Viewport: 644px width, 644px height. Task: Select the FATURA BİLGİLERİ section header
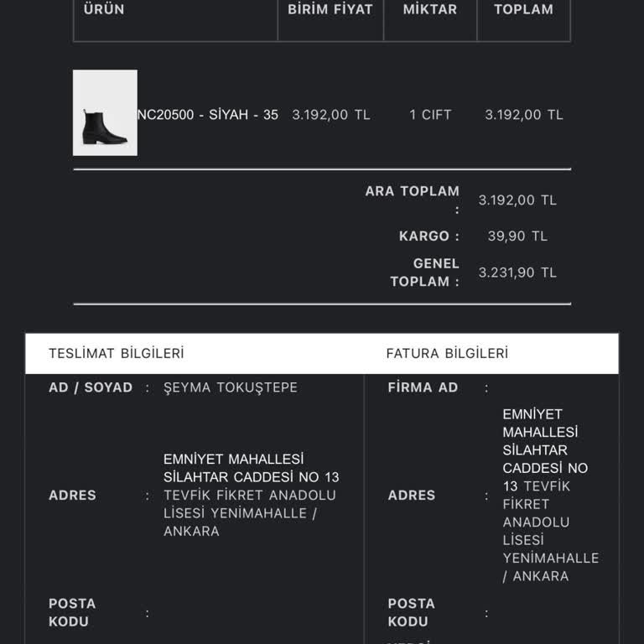tap(447, 353)
